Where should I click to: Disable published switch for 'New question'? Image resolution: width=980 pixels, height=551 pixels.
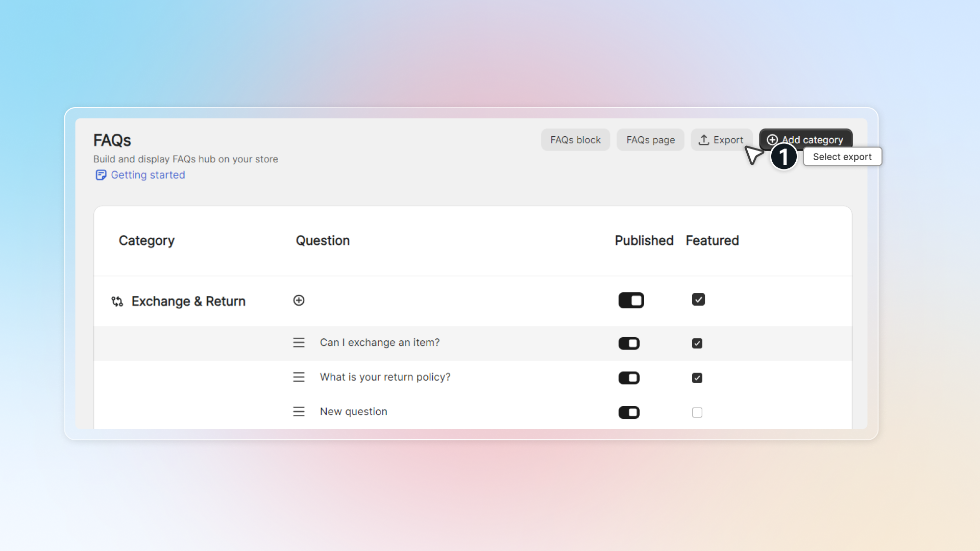click(629, 412)
